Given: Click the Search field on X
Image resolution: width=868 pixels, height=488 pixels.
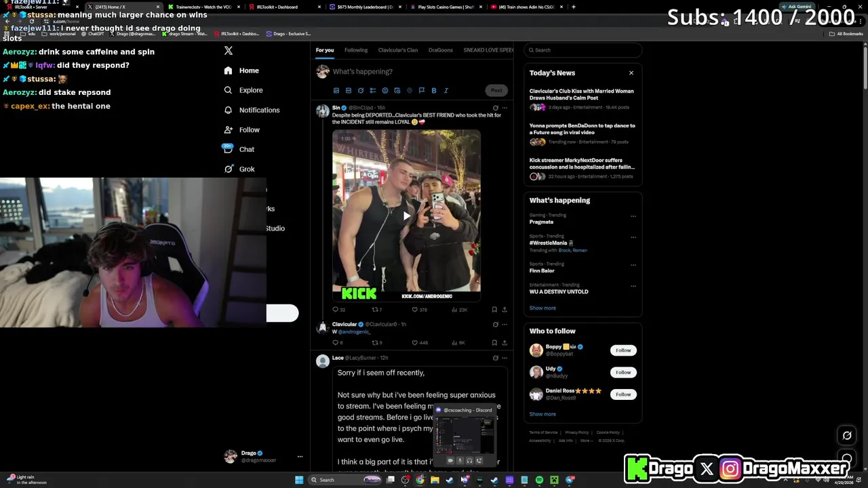Looking at the screenshot, I should tap(583, 50).
